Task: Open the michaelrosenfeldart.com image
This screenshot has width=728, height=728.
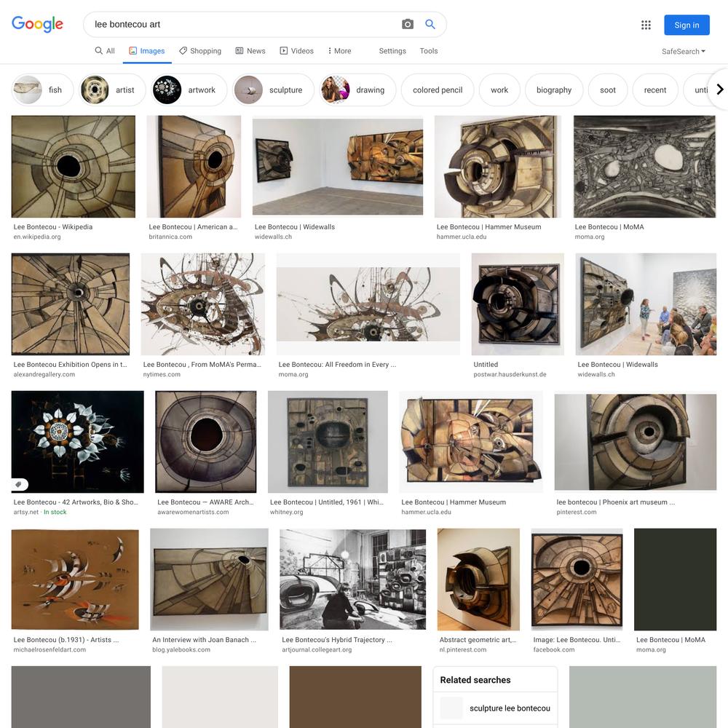Action: coord(75,579)
